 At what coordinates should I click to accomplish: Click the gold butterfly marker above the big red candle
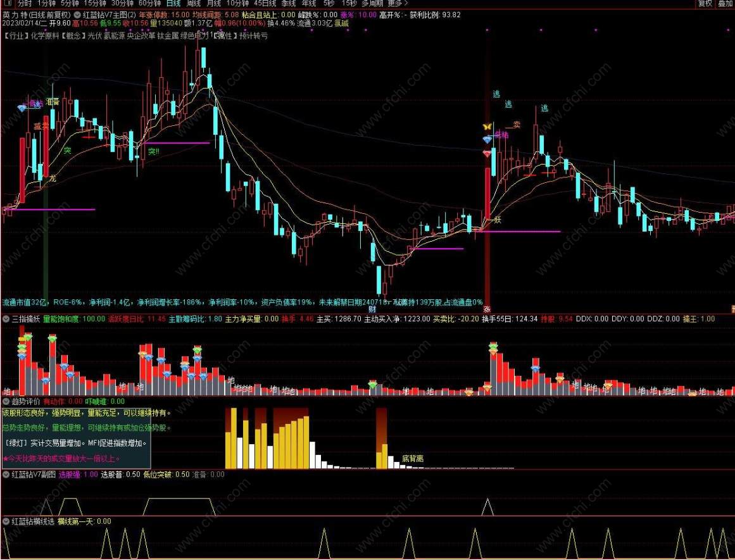[x=487, y=127]
